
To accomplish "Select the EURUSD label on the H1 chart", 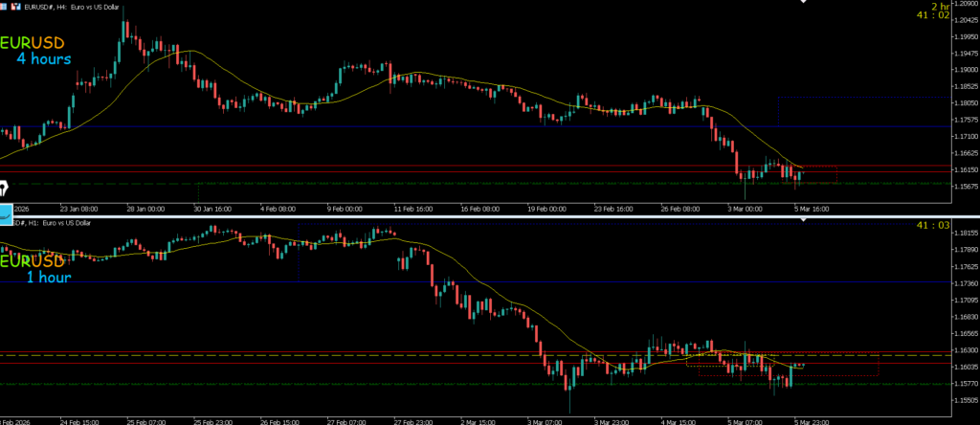I will tap(33, 261).
